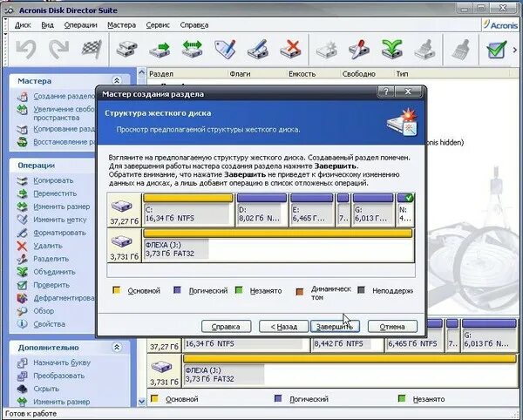Image resolution: width=523 pixels, height=420 pixels.
Task: Click Переместить in Операции sidebar
Action: point(55,193)
